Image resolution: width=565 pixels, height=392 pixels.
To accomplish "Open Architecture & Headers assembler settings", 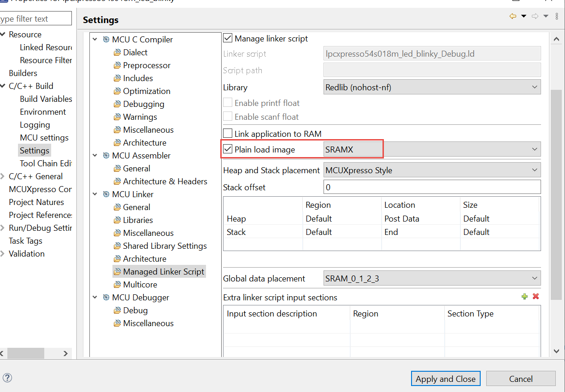I will point(165,181).
